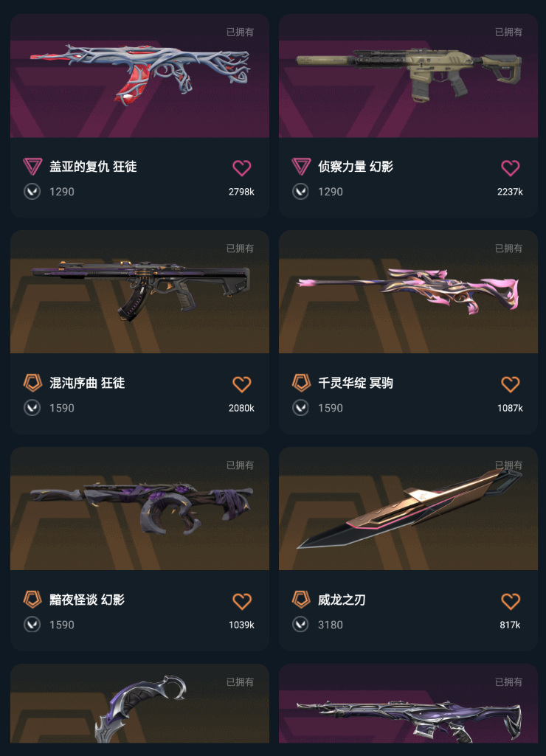Open the 盖亚的复仇 狂徒 weapon image
The height and width of the screenshot is (756, 546).
(x=140, y=76)
